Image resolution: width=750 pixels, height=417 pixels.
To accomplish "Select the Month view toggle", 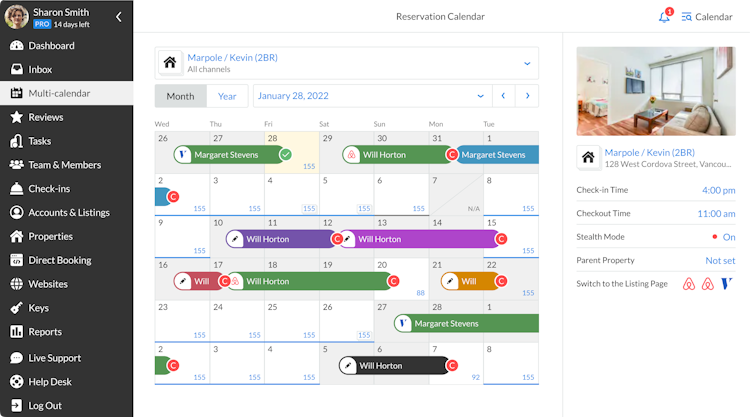I will click(180, 96).
